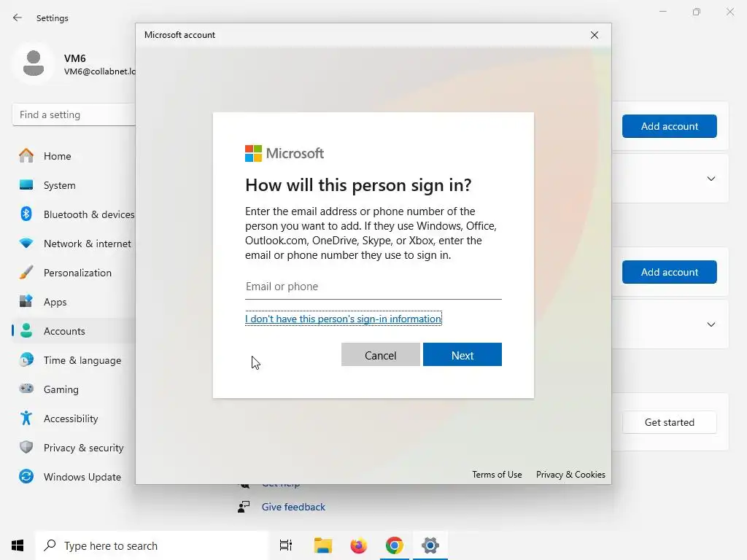Click the Settings back arrow
The width and height of the screenshot is (747, 560).
click(18, 17)
